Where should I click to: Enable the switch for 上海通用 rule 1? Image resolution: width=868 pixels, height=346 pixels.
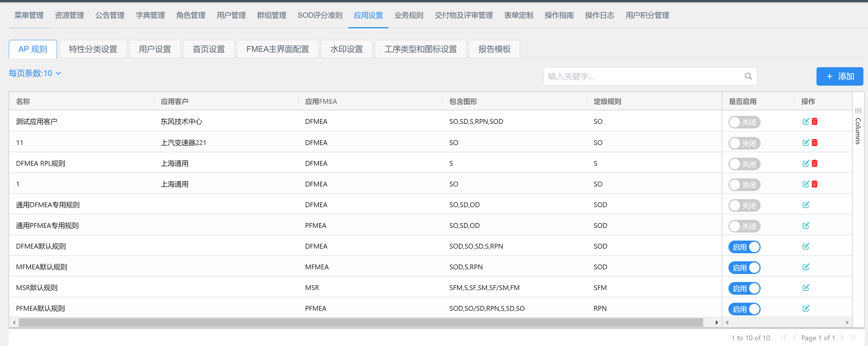(744, 185)
